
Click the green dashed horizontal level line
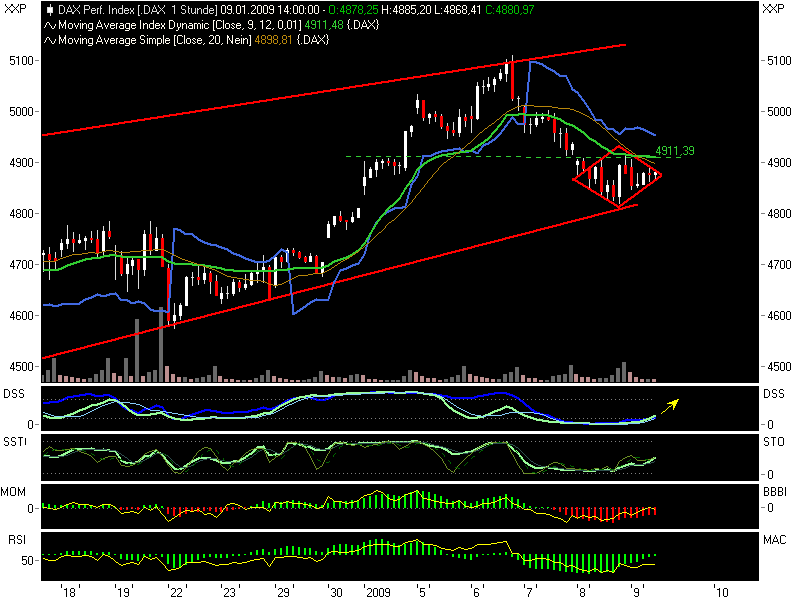click(450, 156)
